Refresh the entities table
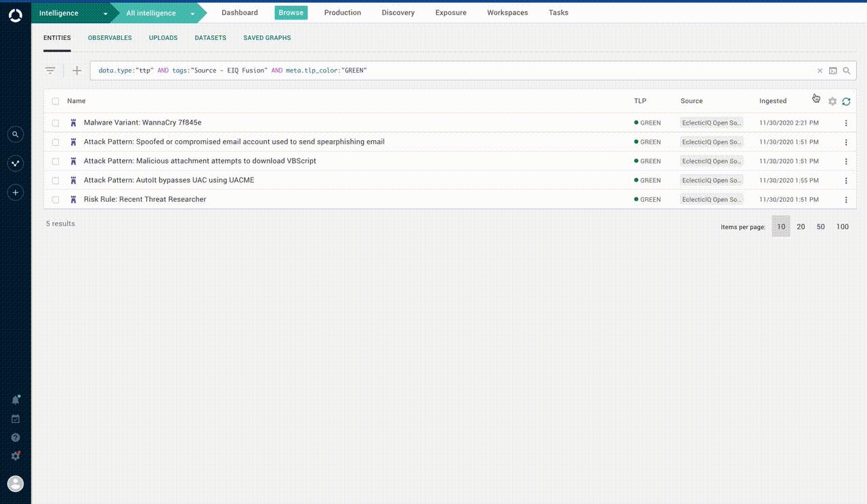Screen dimensions: 867x504 point(846,101)
